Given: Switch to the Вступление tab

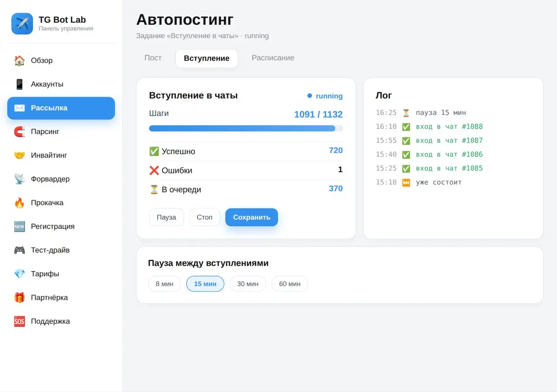Looking at the screenshot, I should [207, 58].
